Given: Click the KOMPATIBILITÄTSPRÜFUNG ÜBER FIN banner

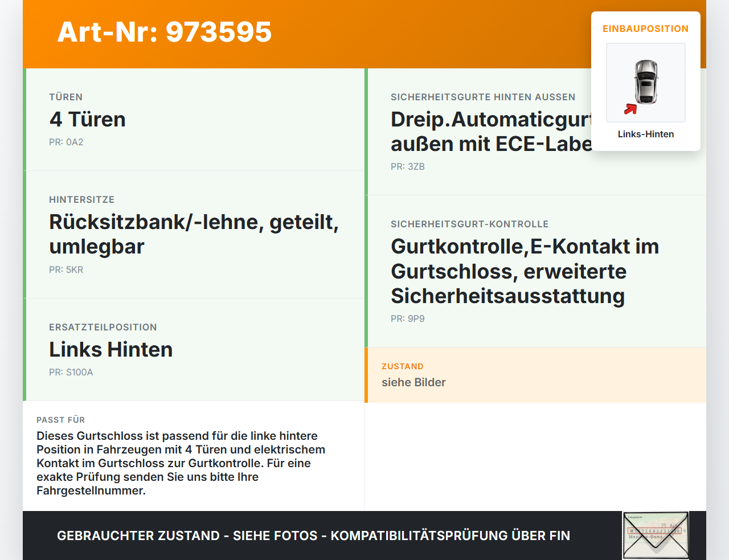Looking at the screenshot, I should click(313, 536).
